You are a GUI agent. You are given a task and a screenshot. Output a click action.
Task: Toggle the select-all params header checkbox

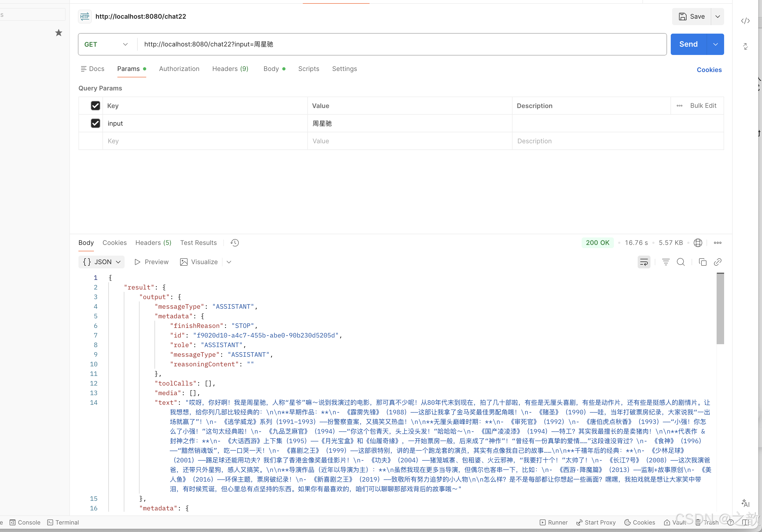[95, 106]
